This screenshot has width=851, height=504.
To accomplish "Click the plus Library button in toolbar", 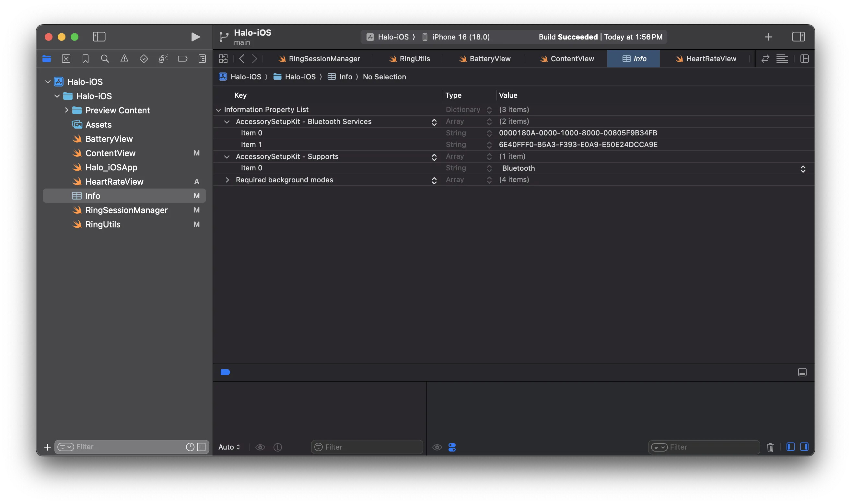I will [x=768, y=37].
